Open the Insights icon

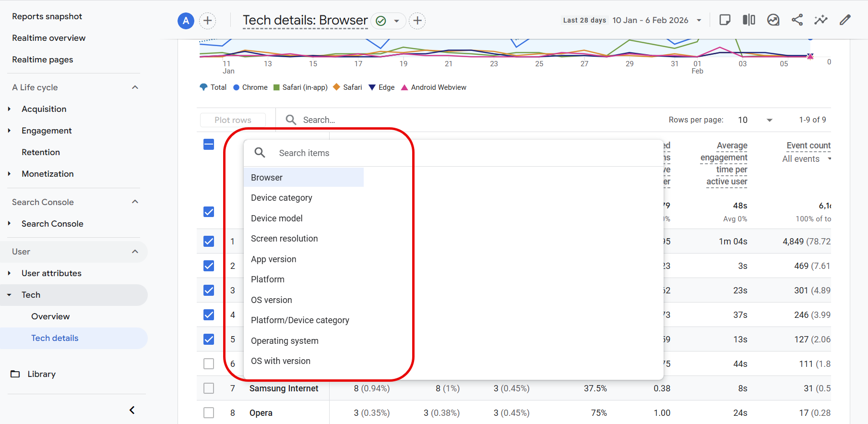click(773, 20)
